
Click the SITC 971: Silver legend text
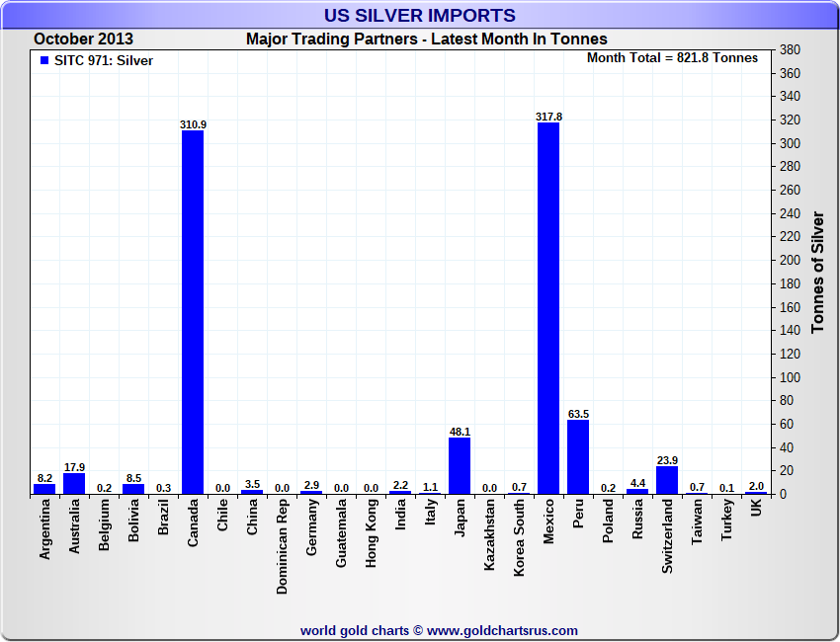point(104,60)
